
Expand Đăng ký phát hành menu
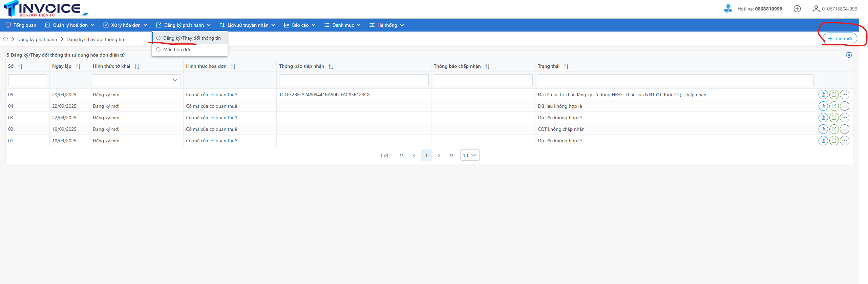pos(184,25)
